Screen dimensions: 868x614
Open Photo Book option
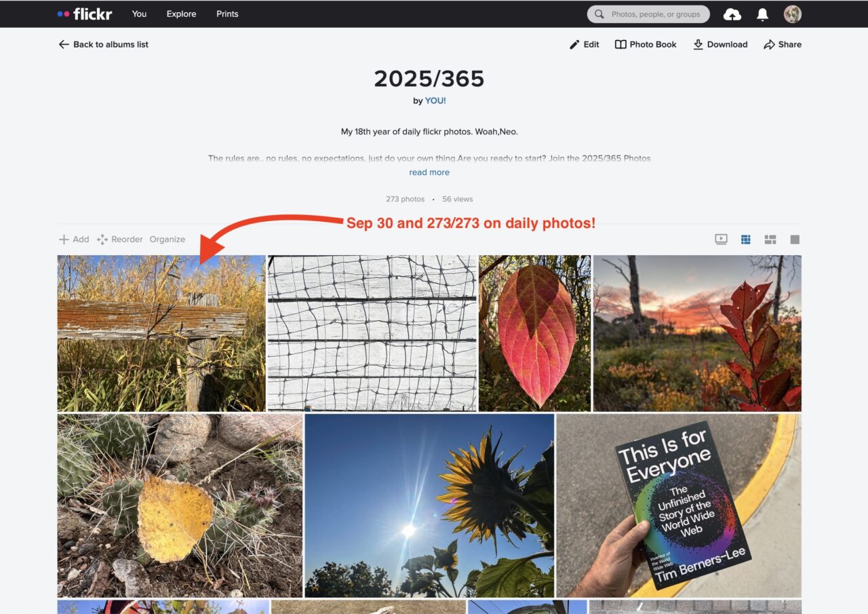(646, 44)
